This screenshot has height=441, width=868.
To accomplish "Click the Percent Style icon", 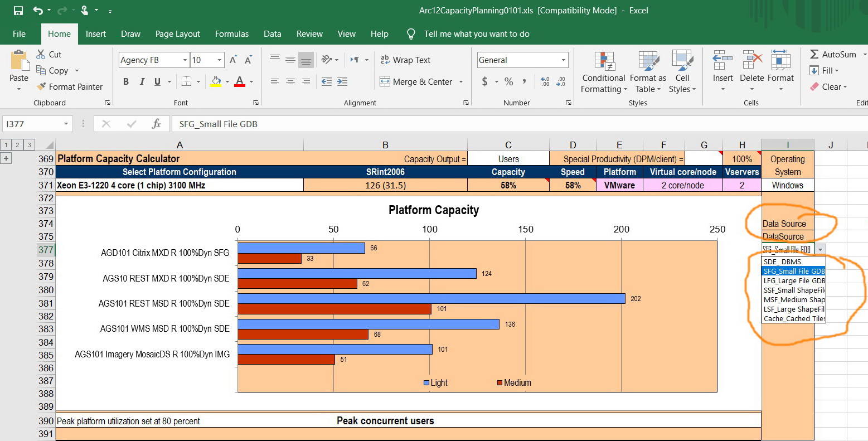I will tap(508, 81).
